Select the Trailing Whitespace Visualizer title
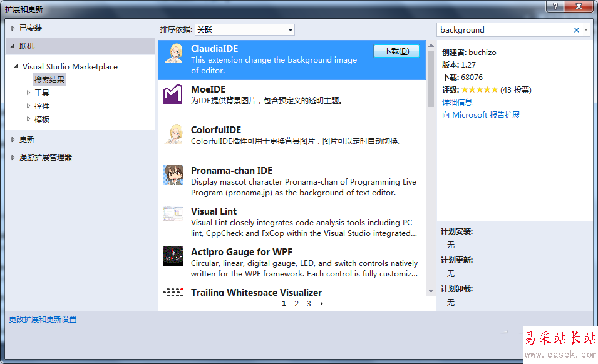The width and height of the screenshot is (598, 364). 256,293
